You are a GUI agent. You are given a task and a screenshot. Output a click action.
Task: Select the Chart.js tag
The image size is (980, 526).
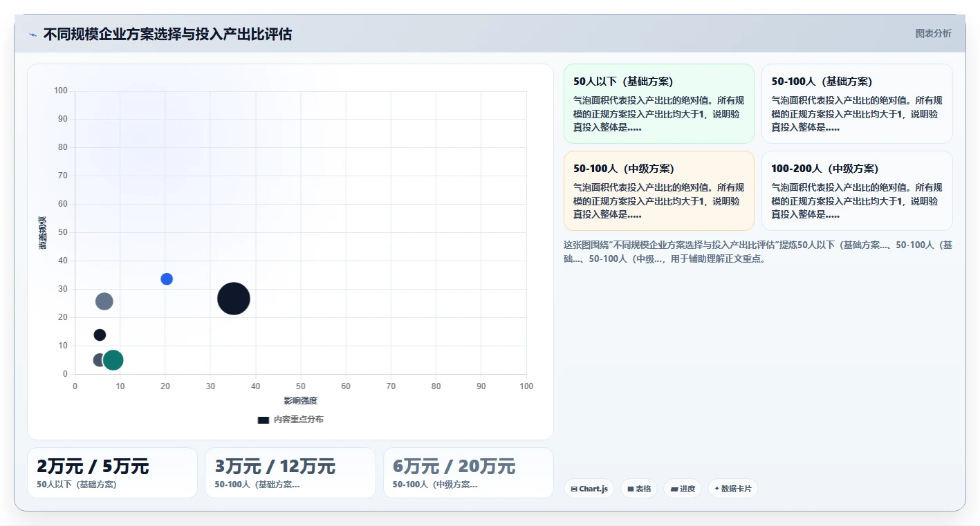pos(589,489)
